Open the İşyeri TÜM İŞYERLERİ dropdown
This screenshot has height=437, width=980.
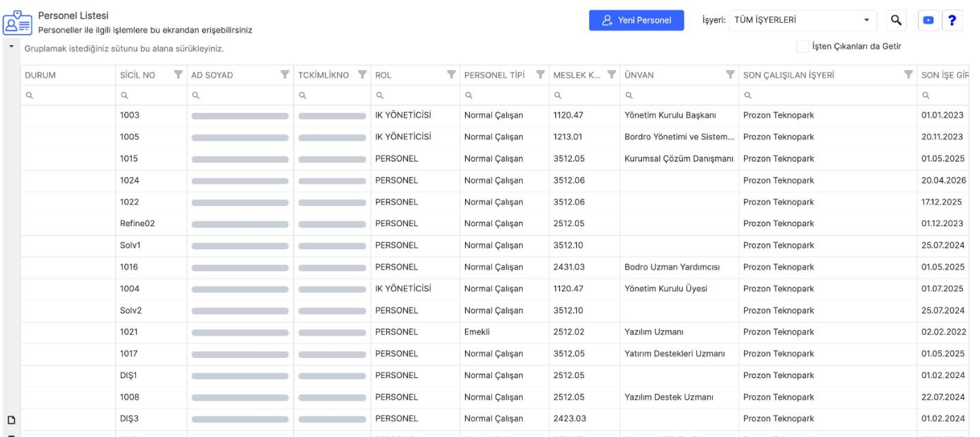(802, 20)
